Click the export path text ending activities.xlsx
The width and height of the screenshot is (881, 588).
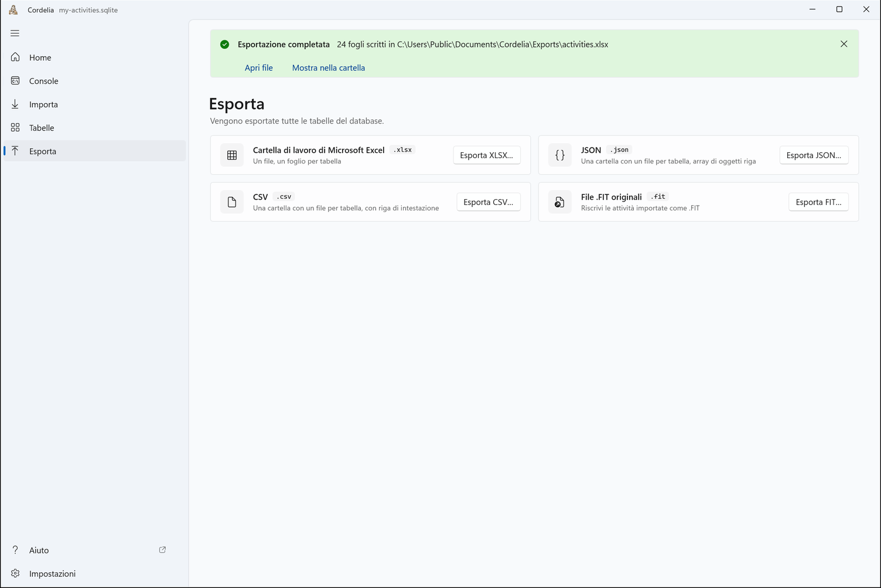pyautogui.click(x=503, y=45)
